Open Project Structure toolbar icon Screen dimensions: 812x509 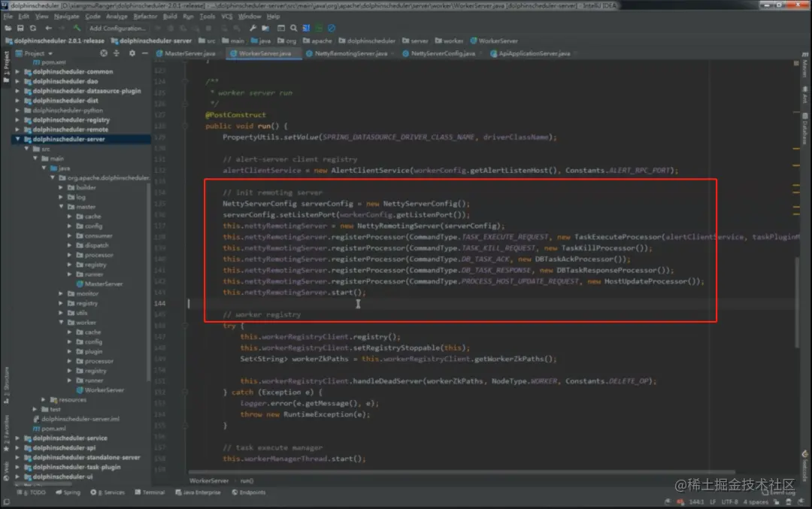tap(265, 28)
